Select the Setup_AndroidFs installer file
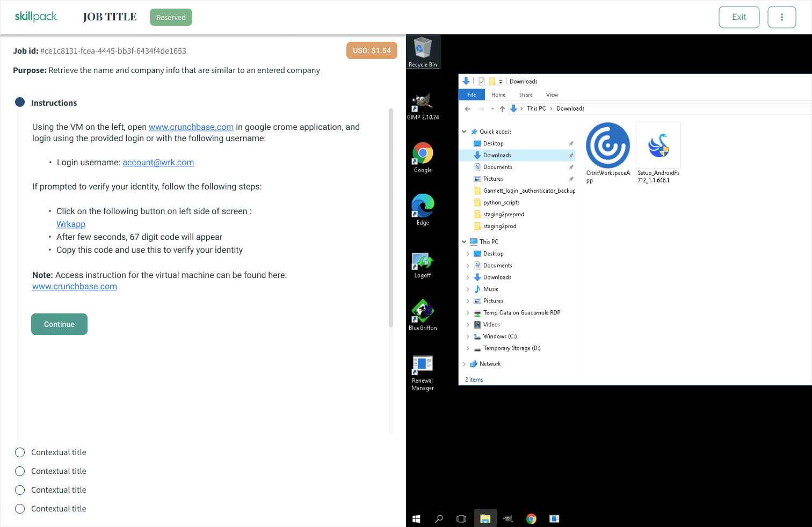The width and height of the screenshot is (812, 527). point(658,153)
